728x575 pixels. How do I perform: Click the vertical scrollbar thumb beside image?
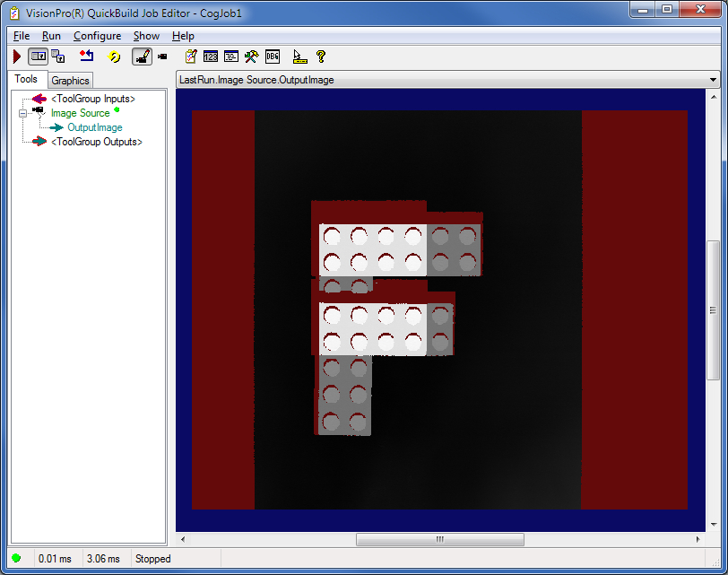pyautogui.click(x=713, y=309)
